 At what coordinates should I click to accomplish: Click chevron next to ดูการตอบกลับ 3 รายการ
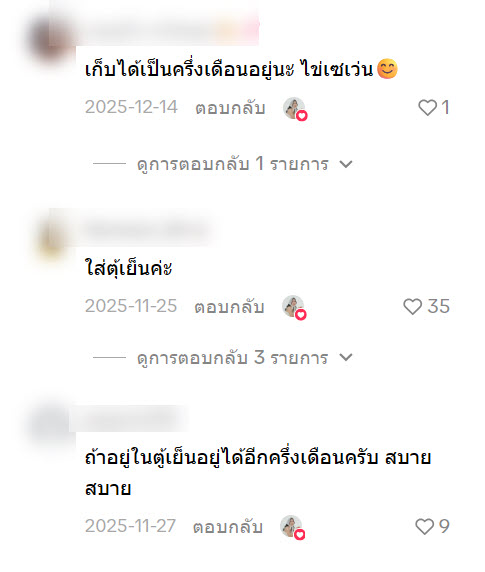tap(346, 357)
